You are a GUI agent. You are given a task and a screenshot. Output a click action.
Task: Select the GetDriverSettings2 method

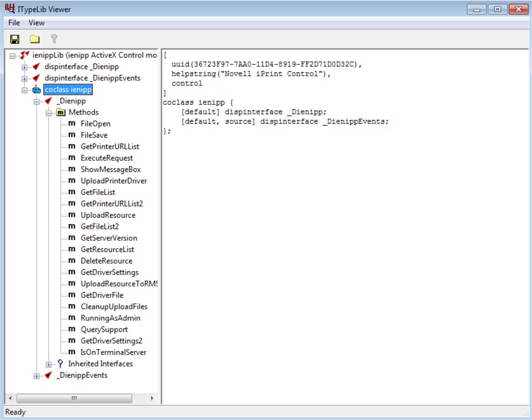click(x=111, y=341)
